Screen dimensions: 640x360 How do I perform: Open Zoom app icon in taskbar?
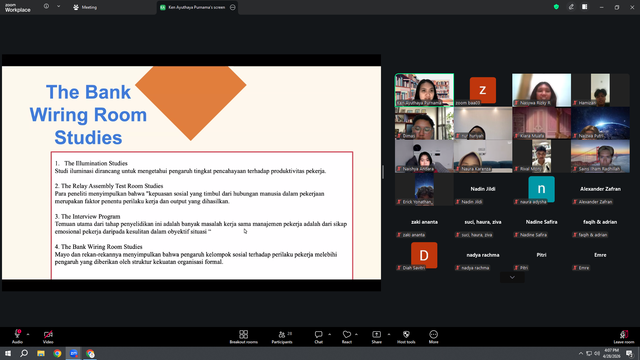[73, 353]
